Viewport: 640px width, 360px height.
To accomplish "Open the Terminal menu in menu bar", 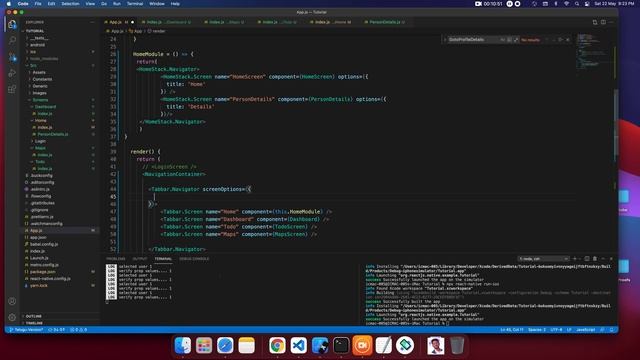I will tap(135, 4).
